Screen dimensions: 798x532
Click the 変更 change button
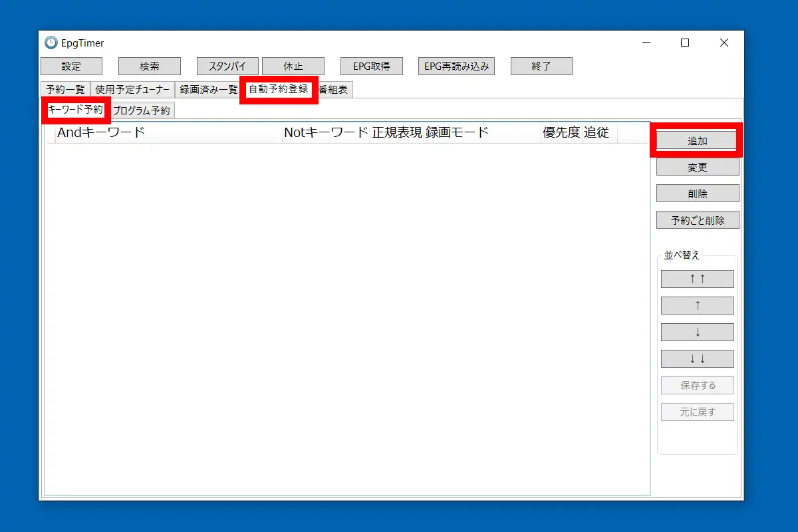pyautogui.click(x=698, y=167)
